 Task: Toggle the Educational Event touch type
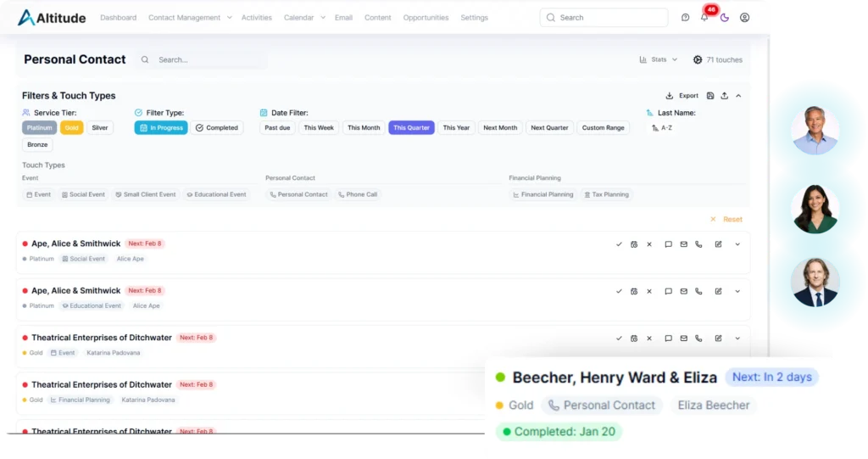tap(216, 194)
